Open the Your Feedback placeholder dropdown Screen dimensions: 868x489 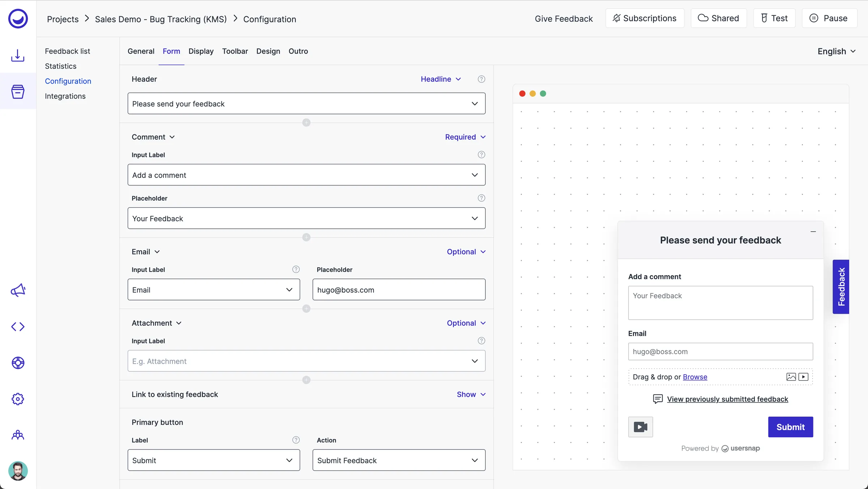point(306,218)
